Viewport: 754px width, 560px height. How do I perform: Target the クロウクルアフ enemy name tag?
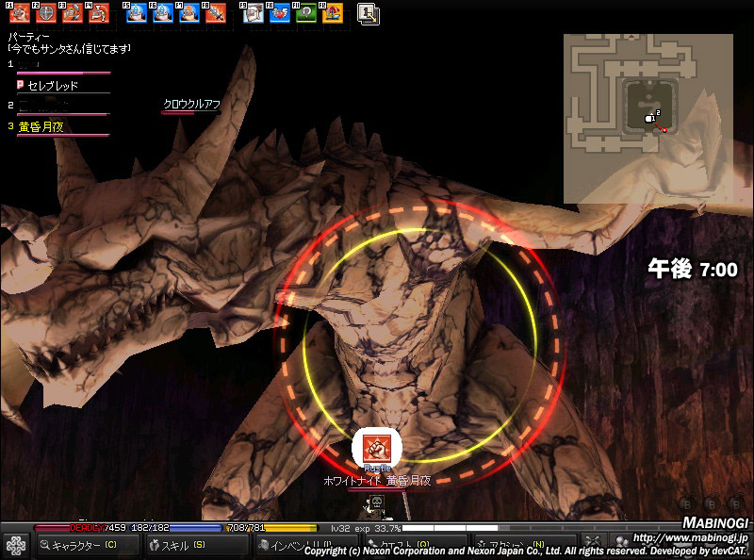(192, 104)
